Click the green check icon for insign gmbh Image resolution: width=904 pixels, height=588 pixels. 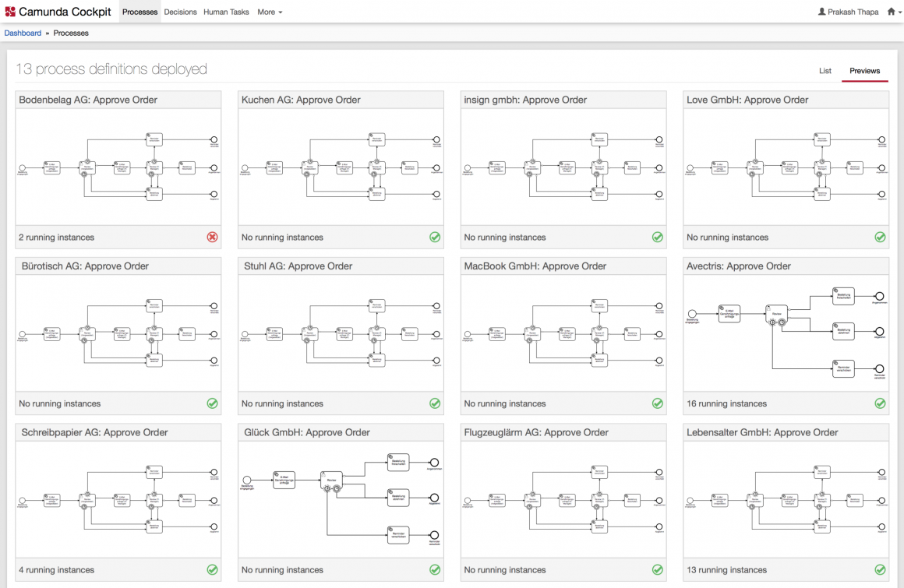pyautogui.click(x=657, y=237)
